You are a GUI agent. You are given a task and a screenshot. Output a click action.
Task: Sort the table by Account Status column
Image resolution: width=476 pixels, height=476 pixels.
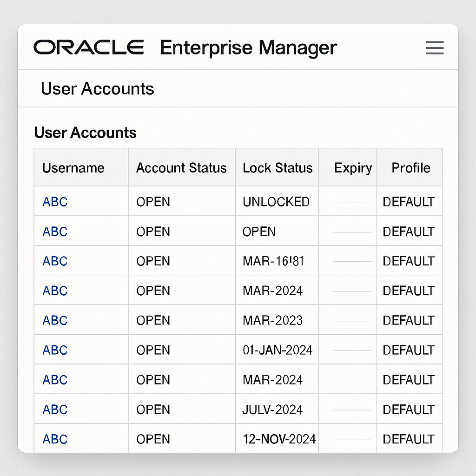tap(181, 167)
